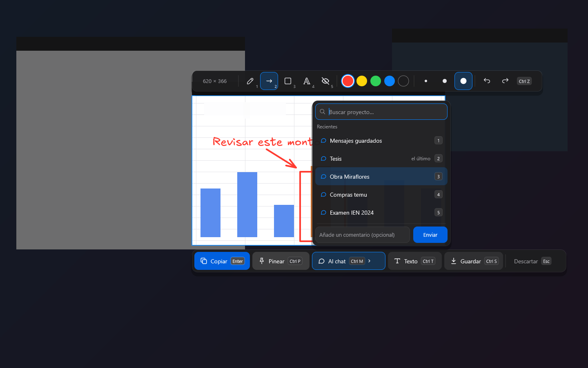Pick the blue color swatch
The height and width of the screenshot is (368, 588).
[x=390, y=81]
